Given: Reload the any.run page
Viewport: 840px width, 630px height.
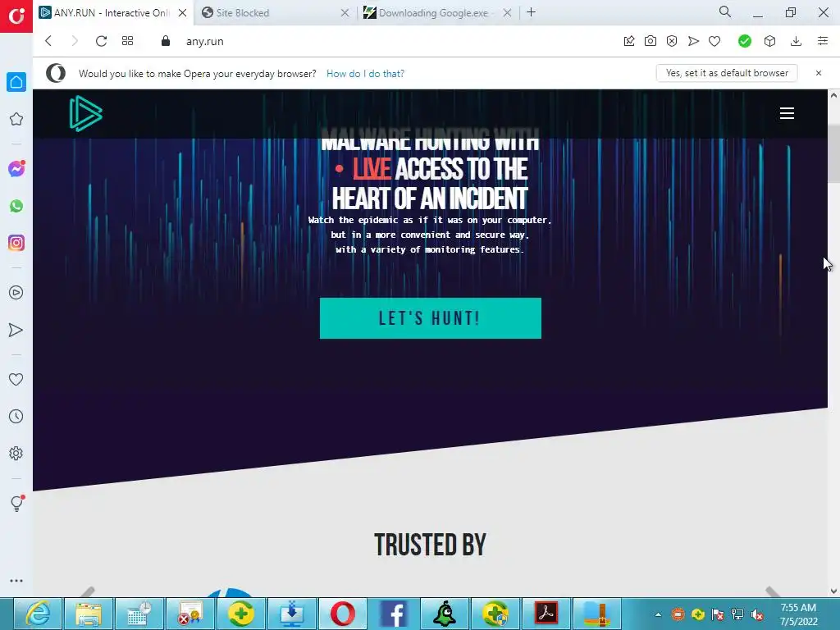Looking at the screenshot, I should 101,41.
